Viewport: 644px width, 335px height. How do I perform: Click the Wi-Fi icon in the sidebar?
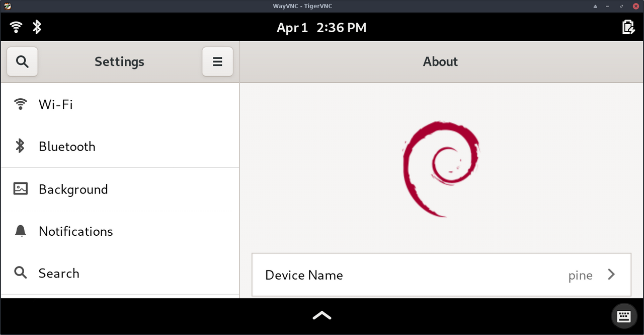click(20, 104)
